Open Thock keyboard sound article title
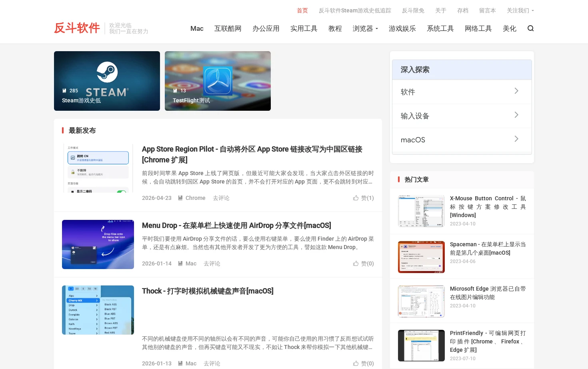This screenshot has width=588, height=369. (x=208, y=291)
